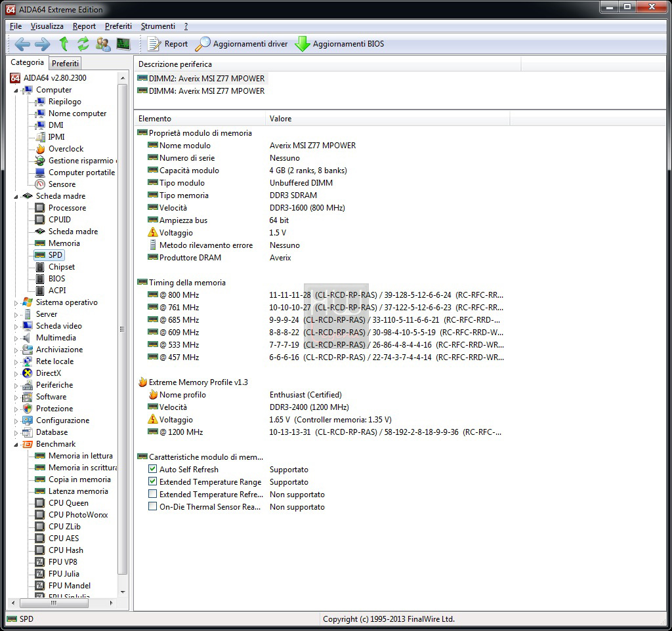The image size is (672, 631).
Task: Open the Strumenti menu
Action: point(158,26)
